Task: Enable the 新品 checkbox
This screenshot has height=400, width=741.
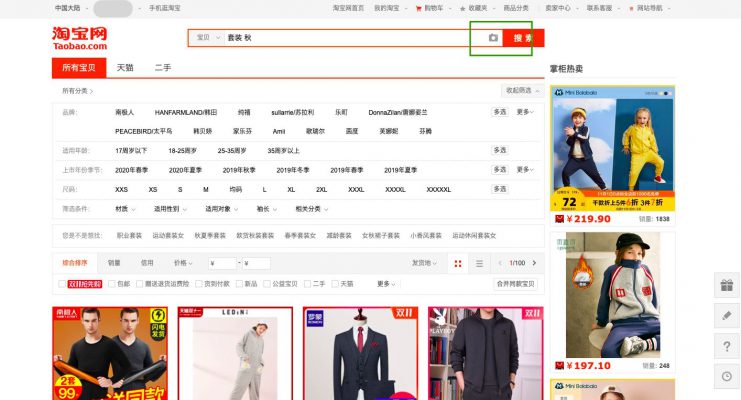Action: point(239,284)
